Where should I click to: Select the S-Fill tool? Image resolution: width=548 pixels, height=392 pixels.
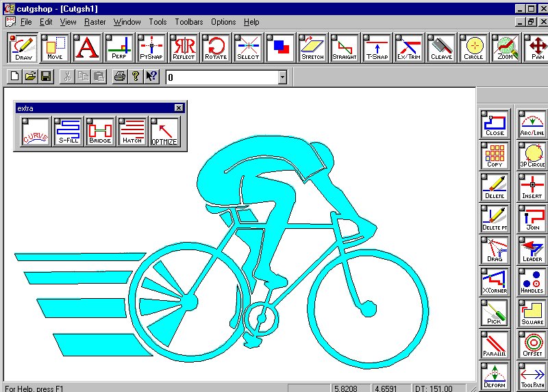pos(68,132)
